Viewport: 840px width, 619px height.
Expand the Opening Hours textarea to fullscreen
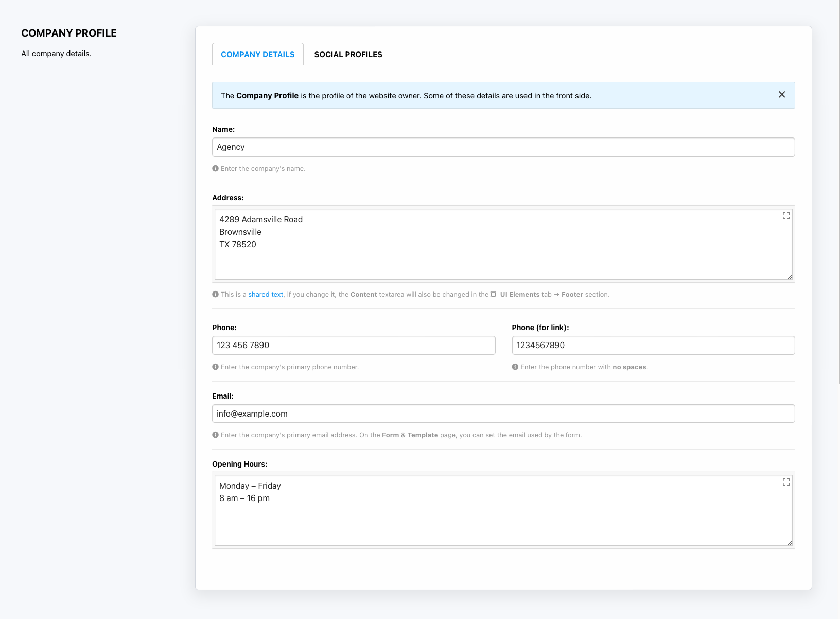coord(786,482)
